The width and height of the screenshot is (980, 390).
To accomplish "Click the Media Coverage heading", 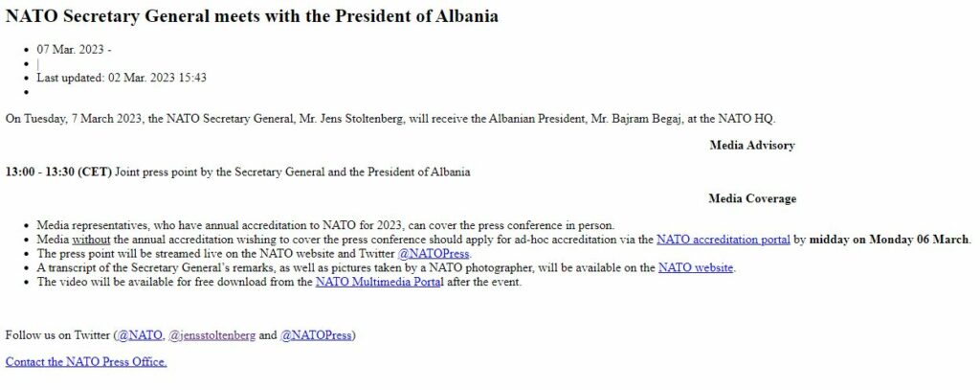I will tap(752, 199).
